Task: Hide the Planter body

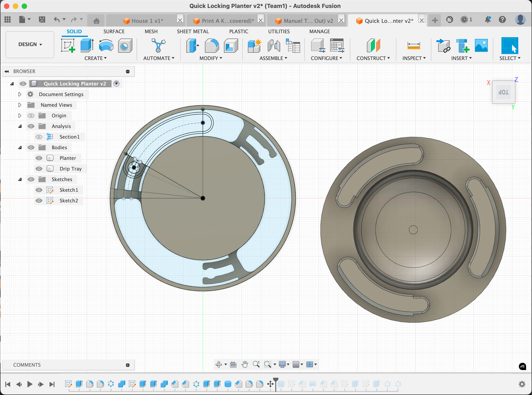Action: pos(39,158)
